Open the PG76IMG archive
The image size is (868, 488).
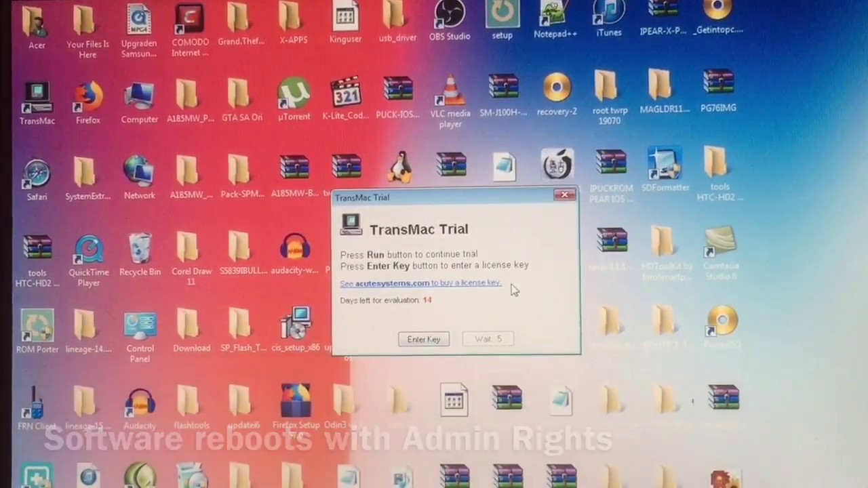[x=718, y=91]
